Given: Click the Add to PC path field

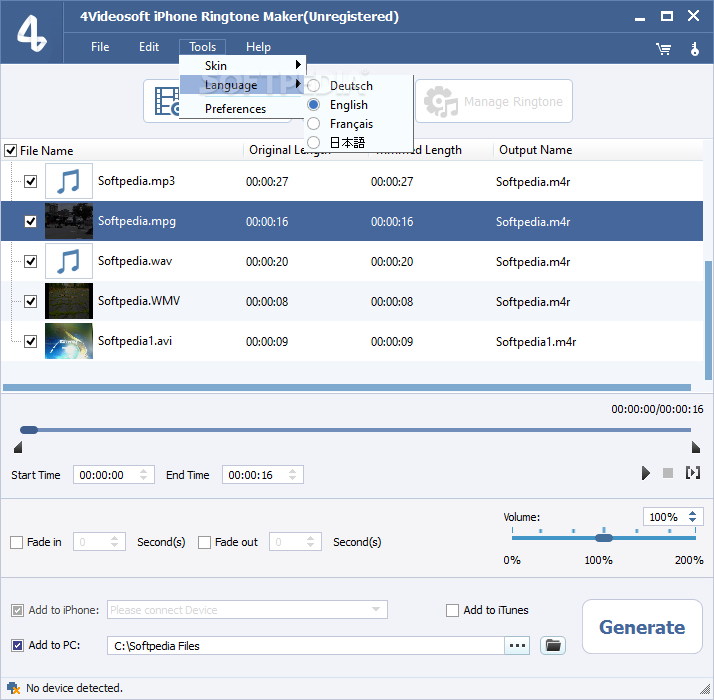Looking at the screenshot, I should [306, 646].
